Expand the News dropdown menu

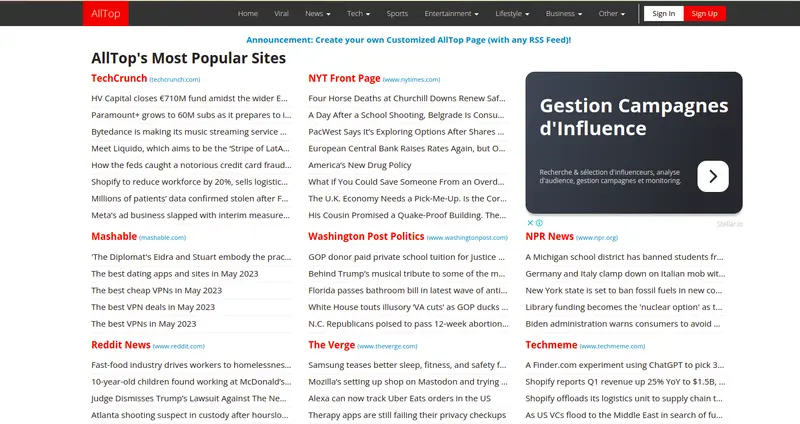click(x=317, y=14)
